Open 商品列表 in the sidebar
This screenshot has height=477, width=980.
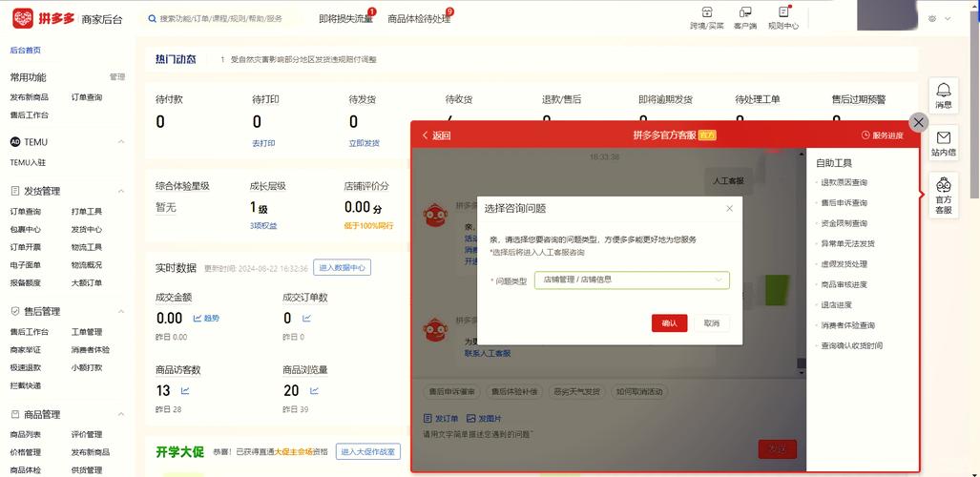point(26,434)
